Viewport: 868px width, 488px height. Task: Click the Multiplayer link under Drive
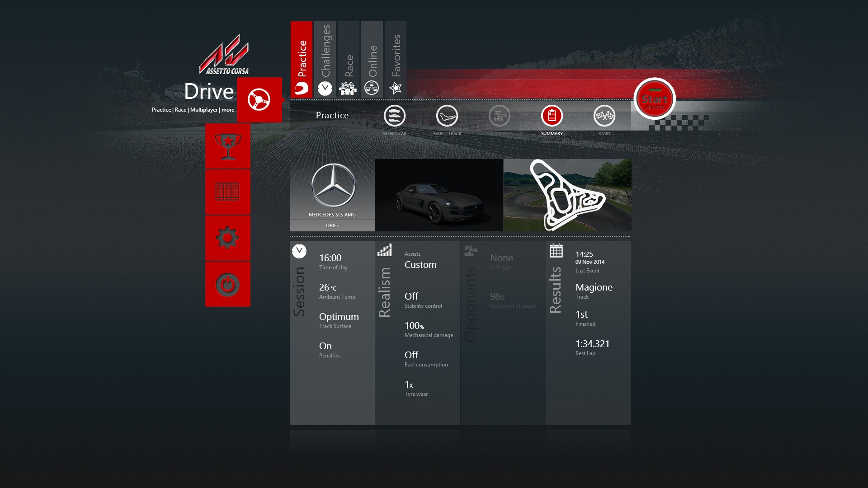(x=204, y=110)
